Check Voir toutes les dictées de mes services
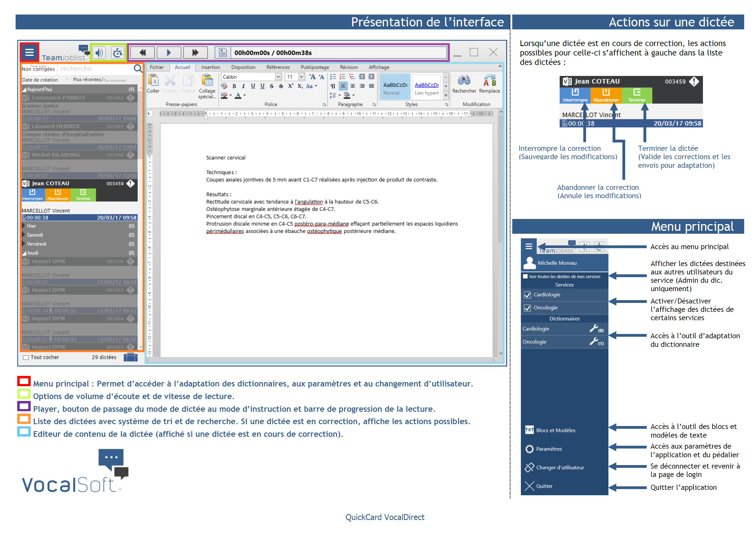 click(x=525, y=276)
